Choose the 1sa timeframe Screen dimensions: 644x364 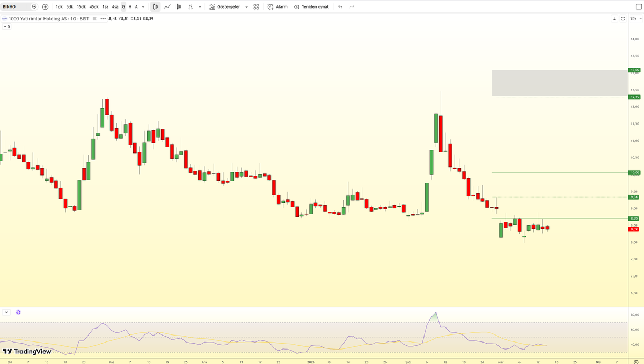coord(105,7)
